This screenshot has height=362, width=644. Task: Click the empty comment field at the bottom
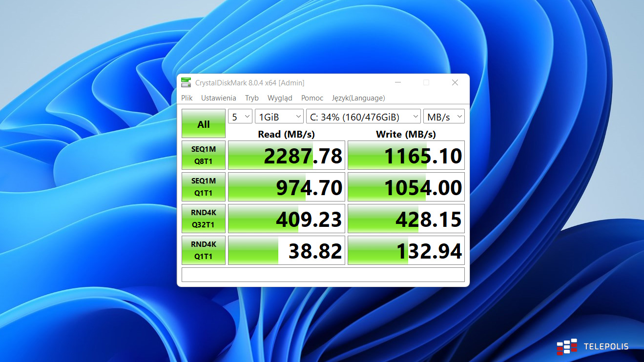[323, 275]
